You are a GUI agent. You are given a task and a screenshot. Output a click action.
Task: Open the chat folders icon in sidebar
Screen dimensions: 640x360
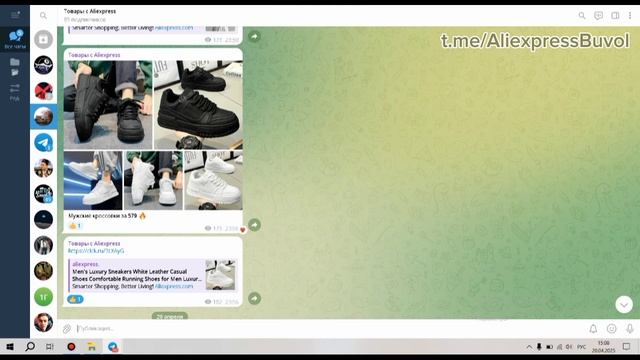coord(15,67)
